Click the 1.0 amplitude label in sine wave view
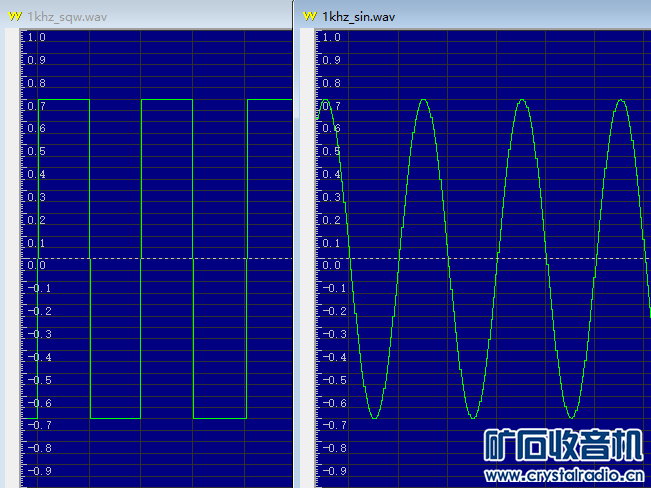The image size is (651, 488). [332, 37]
